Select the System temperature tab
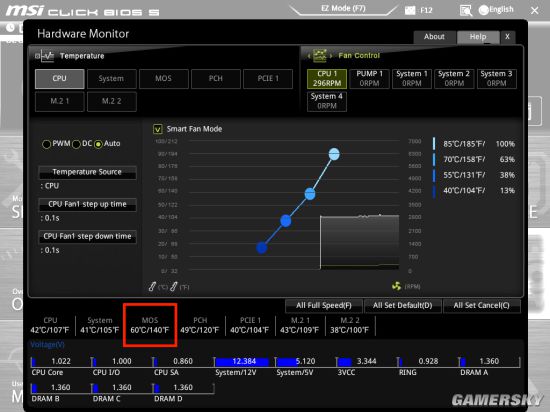 112,79
